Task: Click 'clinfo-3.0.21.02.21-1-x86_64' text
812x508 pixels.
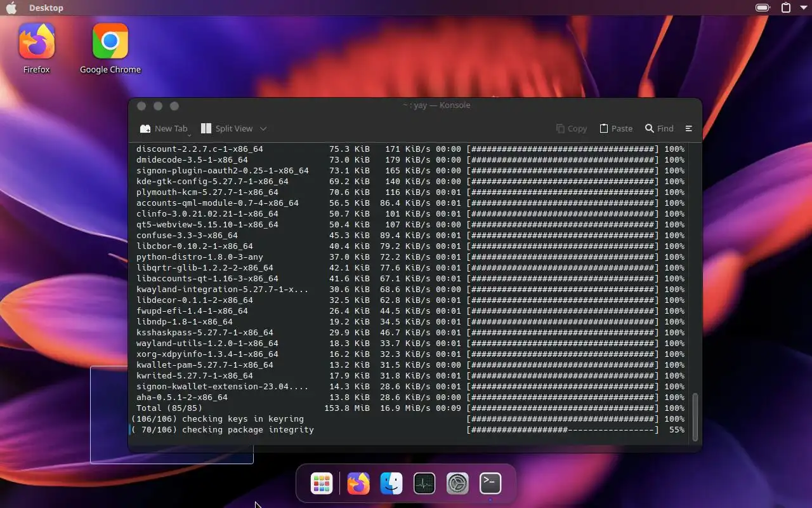Action: (x=207, y=214)
